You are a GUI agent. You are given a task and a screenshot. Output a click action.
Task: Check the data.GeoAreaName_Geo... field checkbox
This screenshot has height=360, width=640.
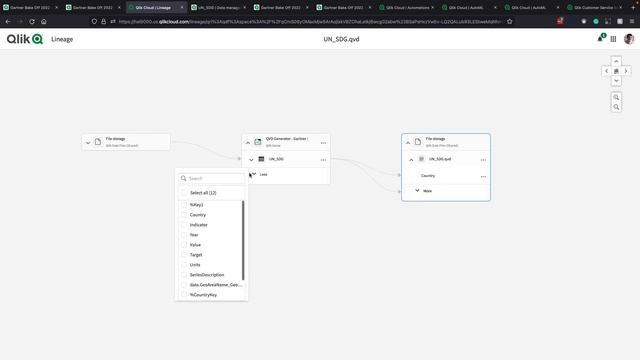[x=184, y=284]
